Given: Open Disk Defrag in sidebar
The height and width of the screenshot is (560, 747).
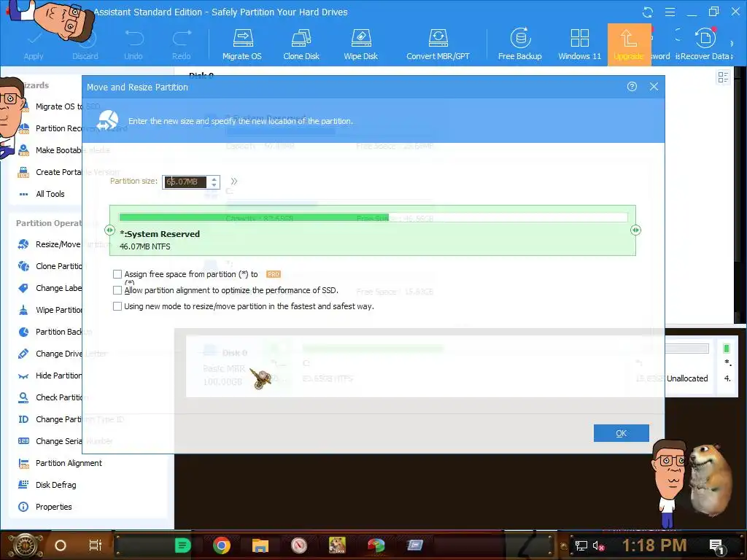Looking at the screenshot, I should pyautogui.click(x=47, y=485).
